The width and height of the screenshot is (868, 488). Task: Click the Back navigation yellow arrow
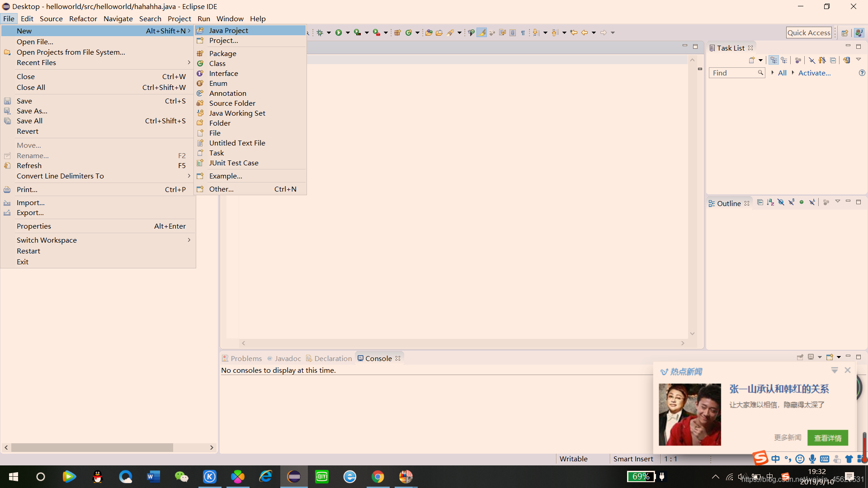coord(585,33)
